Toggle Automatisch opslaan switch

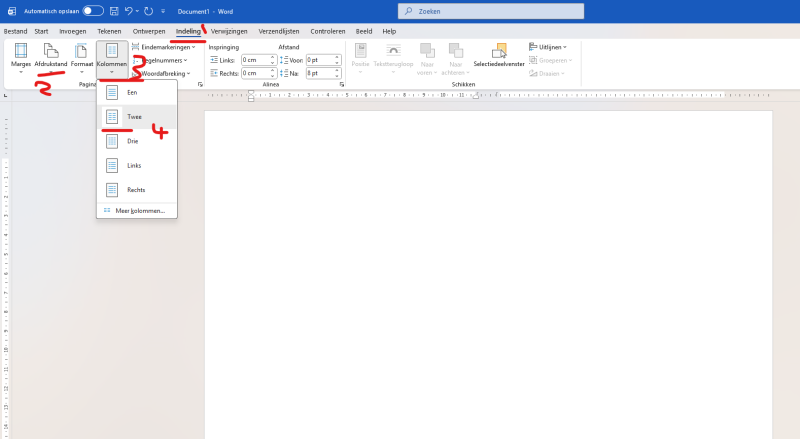coord(93,10)
